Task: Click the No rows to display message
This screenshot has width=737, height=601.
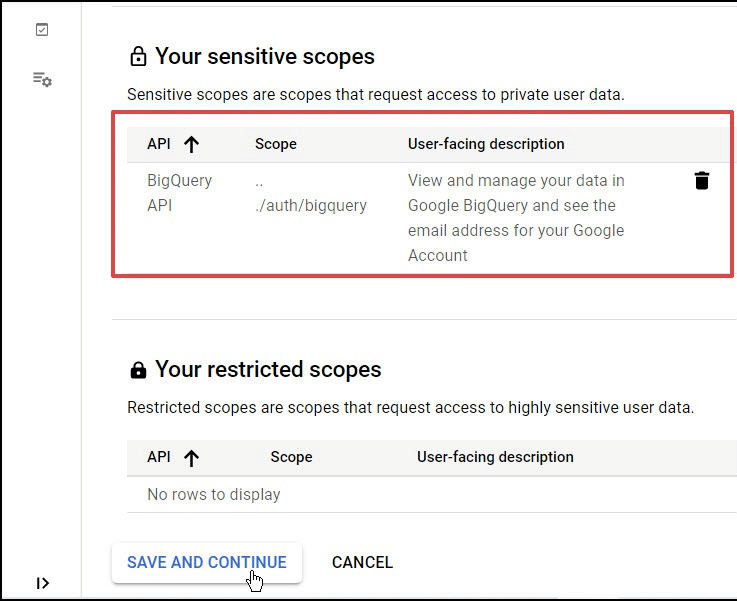Action: coord(214,494)
